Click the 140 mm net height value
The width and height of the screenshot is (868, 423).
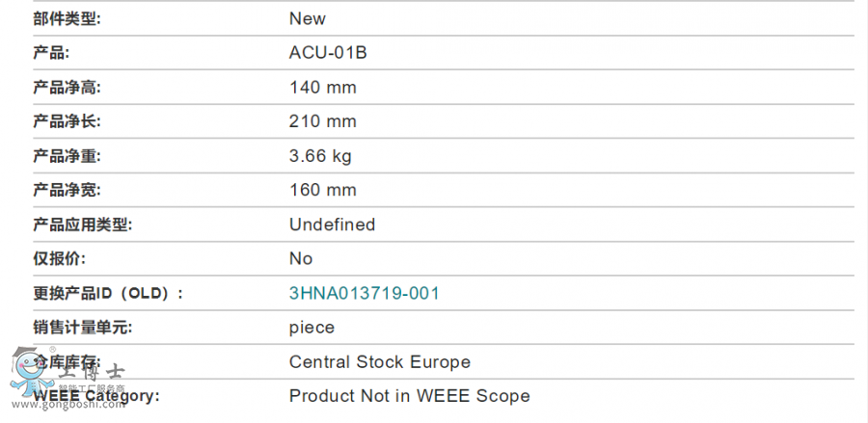(x=323, y=88)
